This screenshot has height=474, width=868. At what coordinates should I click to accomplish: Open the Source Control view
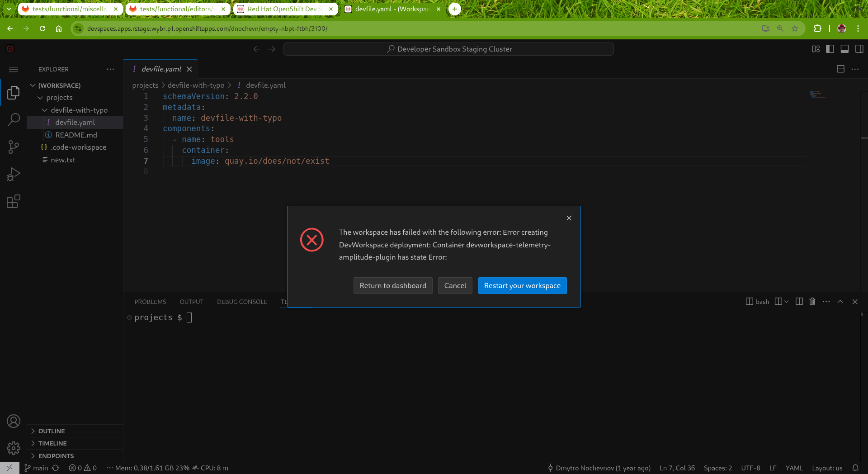pos(14,147)
